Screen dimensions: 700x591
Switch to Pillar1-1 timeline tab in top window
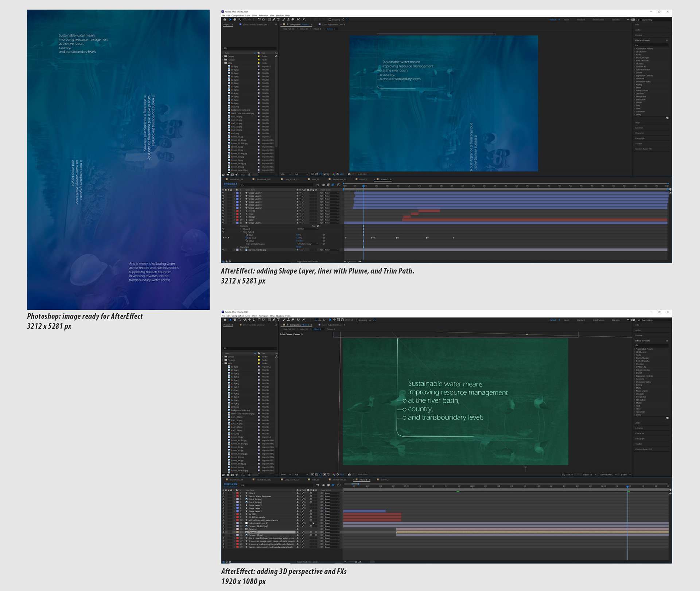click(363, 179)
